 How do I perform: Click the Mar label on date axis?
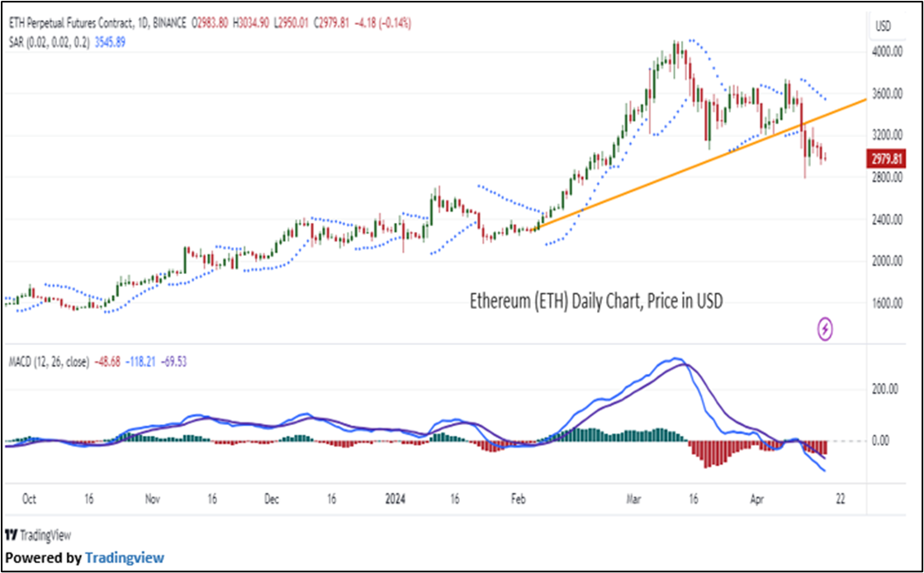[x=634, y=500]
